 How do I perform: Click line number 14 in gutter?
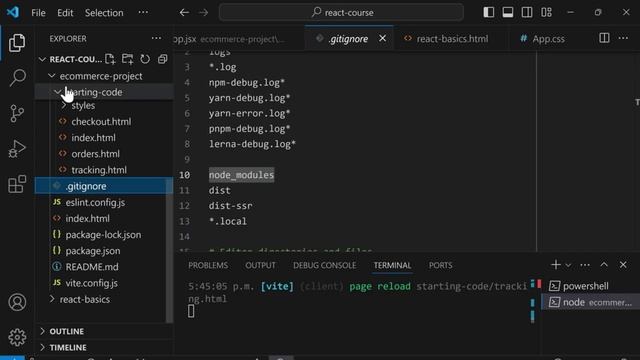(184, 237)
